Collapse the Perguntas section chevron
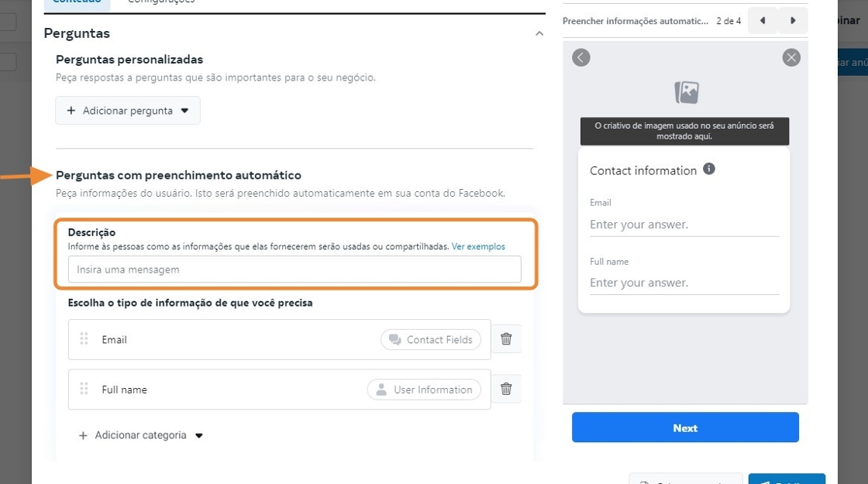 point(539,33)
